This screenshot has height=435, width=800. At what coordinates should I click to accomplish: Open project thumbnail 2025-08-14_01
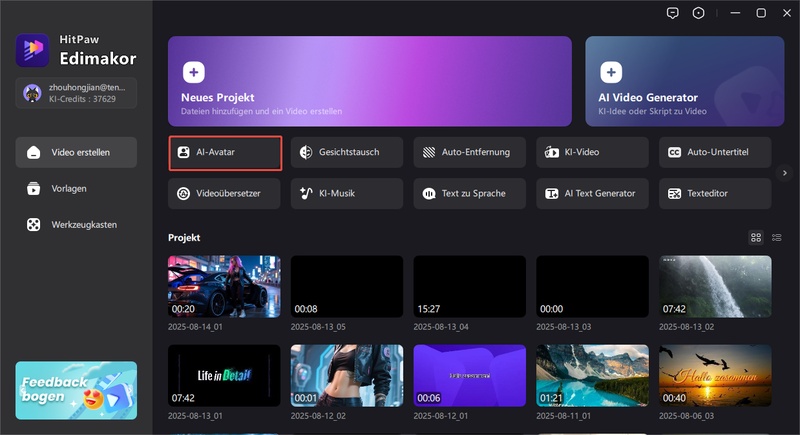pos(224,287)
